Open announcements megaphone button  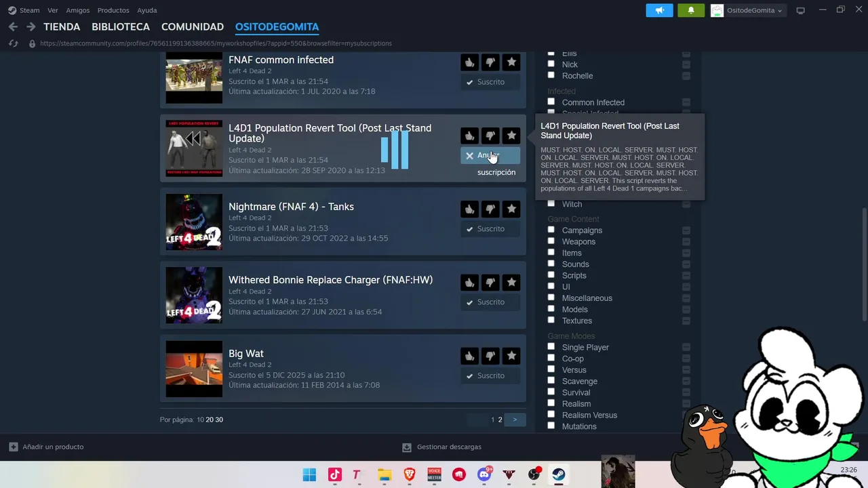[659, 10]
